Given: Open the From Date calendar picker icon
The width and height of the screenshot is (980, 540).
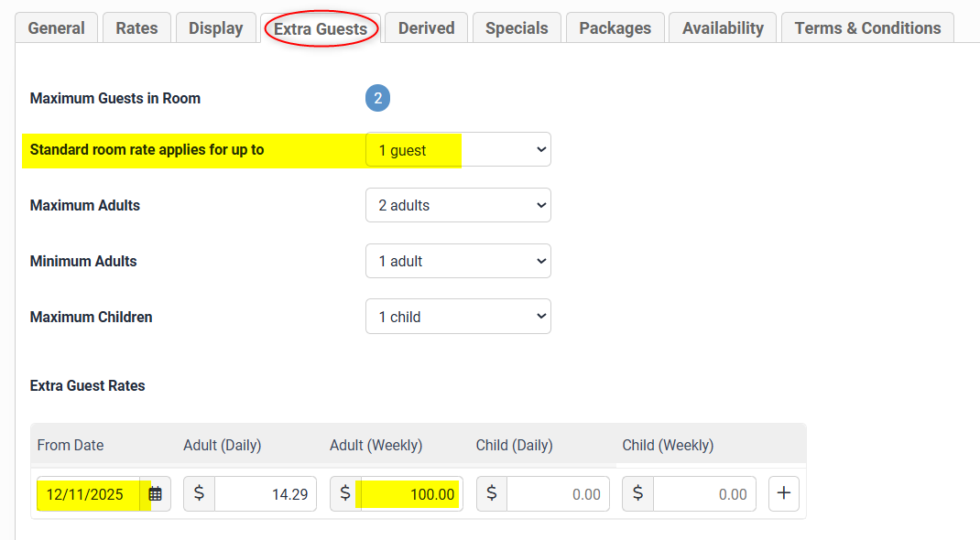Looking at the screenshot, I should (156, 494).
